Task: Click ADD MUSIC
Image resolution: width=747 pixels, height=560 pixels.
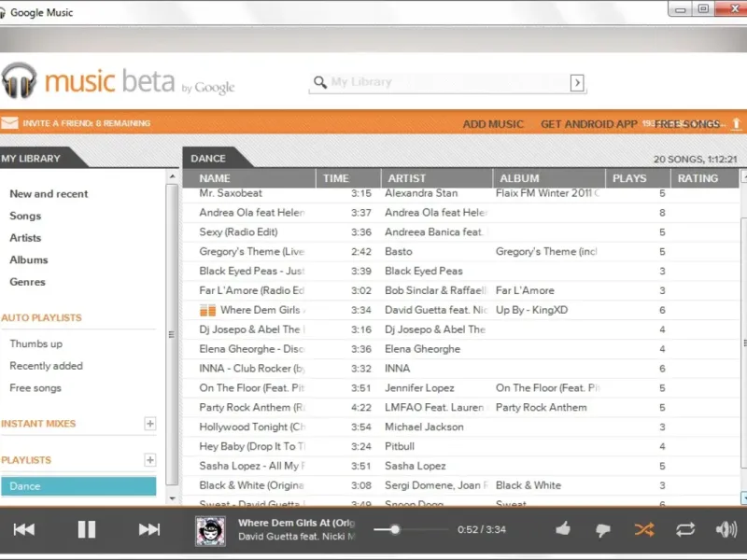Action: tap(493, 124)
